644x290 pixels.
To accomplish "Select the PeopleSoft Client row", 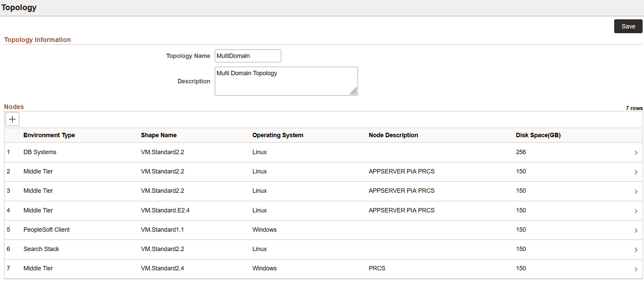I will point(323,230).
